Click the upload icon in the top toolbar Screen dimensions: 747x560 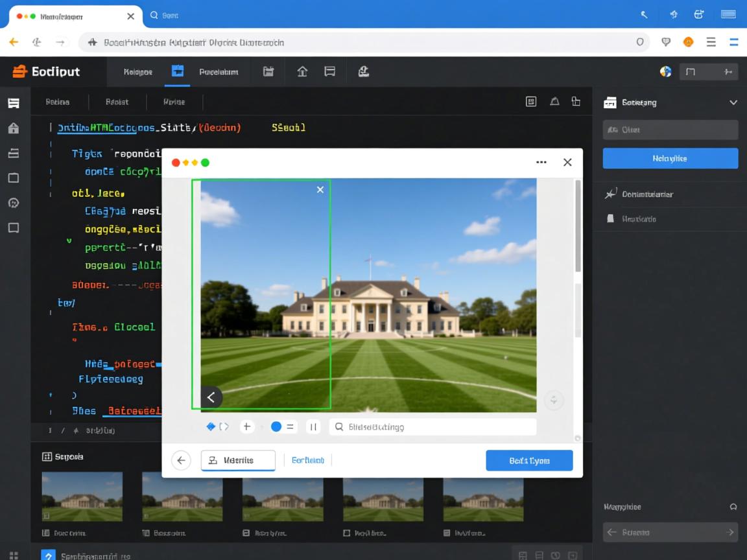[364, 72]
